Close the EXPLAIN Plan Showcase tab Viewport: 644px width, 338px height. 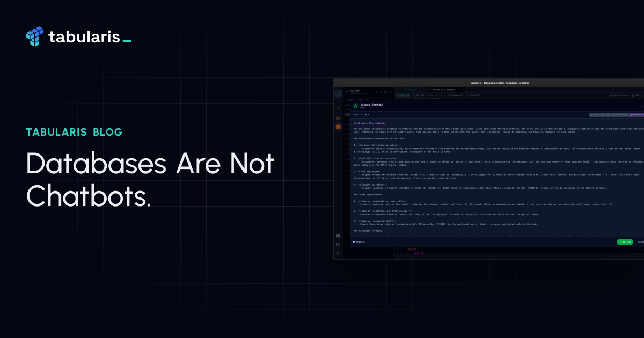(462, 90)
